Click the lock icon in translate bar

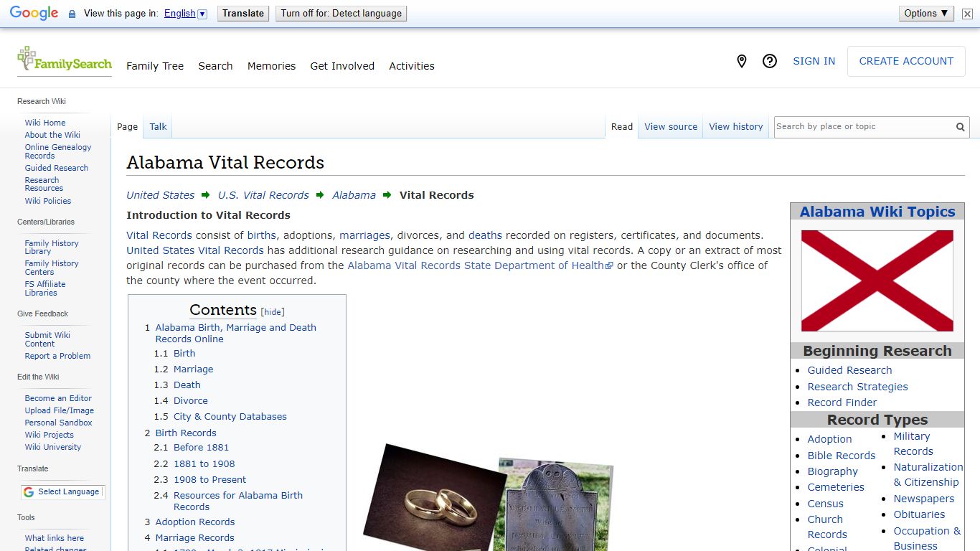72,14
